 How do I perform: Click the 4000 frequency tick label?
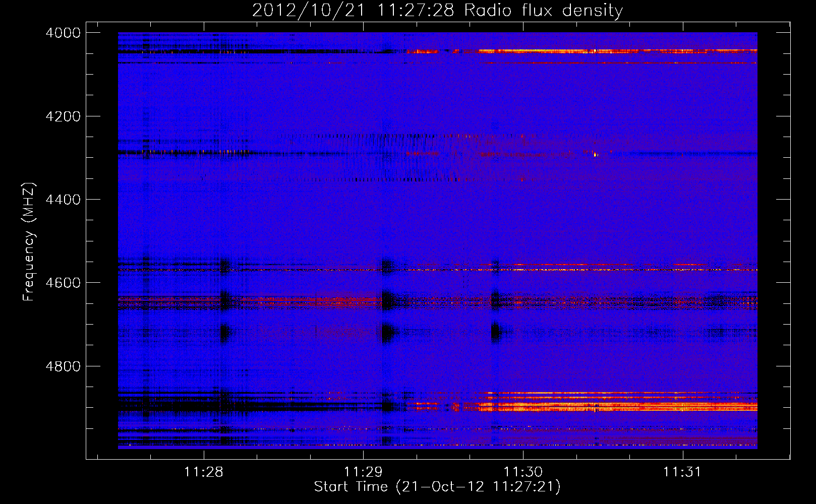pos(63,33)
